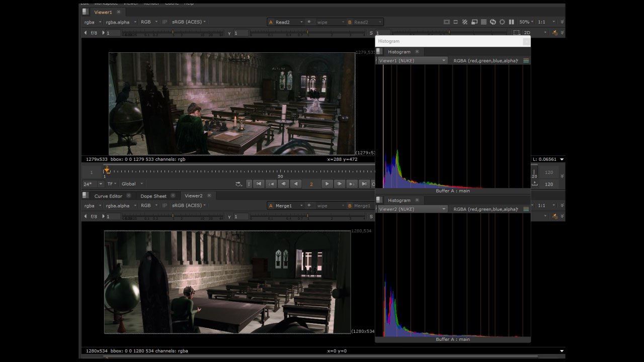Viewport: 644px width, 362px height.
Task: Open Viewer2 (NUKE) source dropdown in Histogram
Action: 412,209
